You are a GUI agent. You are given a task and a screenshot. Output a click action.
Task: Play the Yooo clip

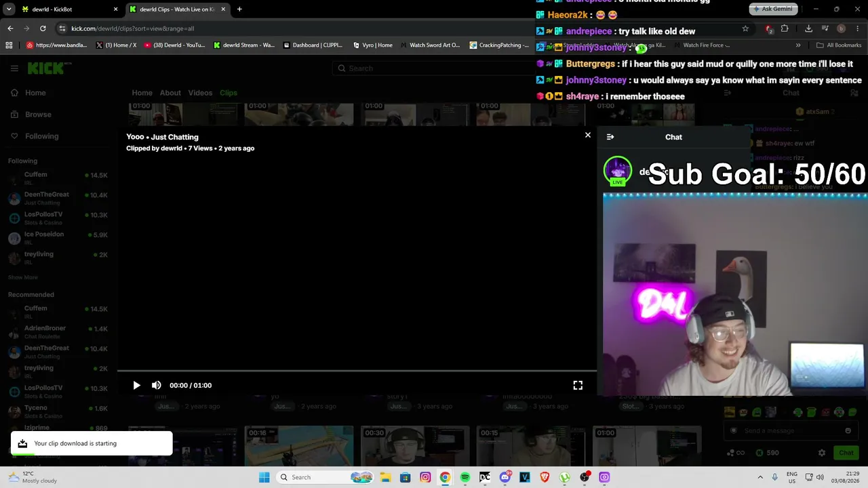(136, 385)
